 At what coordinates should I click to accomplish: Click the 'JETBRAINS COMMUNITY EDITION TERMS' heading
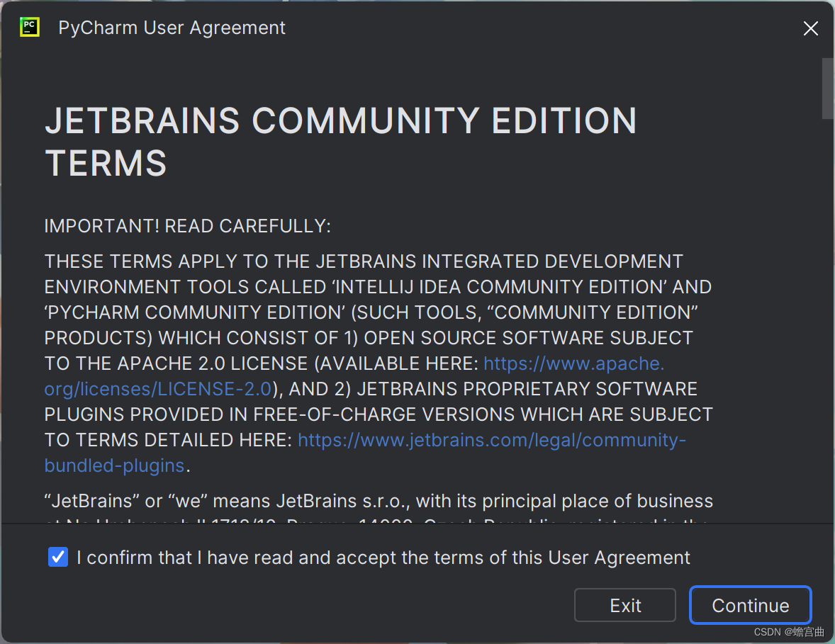click(341, 142)
